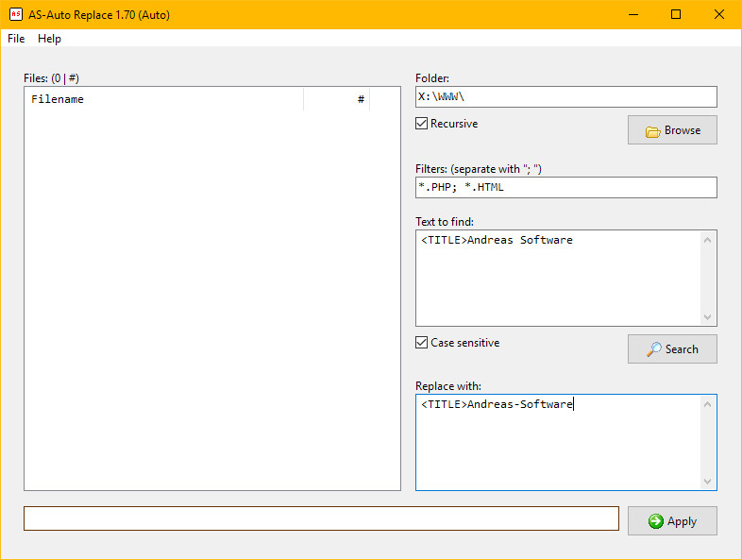This screenshot has width=742, height=560.
Task: Click the Filename column header
Action: pos(163,99)
